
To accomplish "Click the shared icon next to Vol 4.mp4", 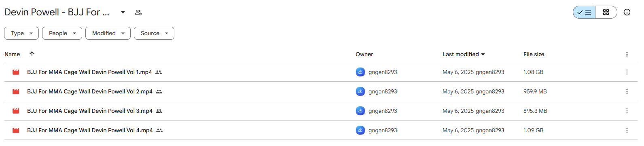I will 159,130.
